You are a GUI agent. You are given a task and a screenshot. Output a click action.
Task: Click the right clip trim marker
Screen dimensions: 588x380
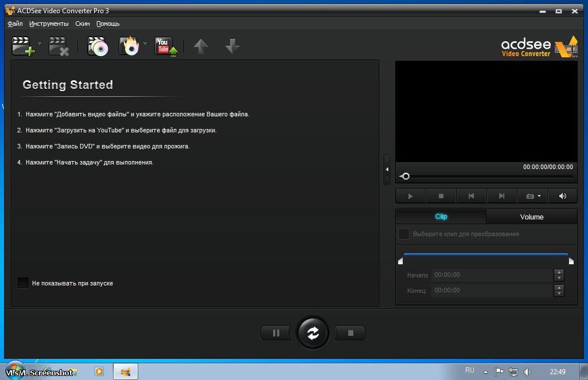571,261
